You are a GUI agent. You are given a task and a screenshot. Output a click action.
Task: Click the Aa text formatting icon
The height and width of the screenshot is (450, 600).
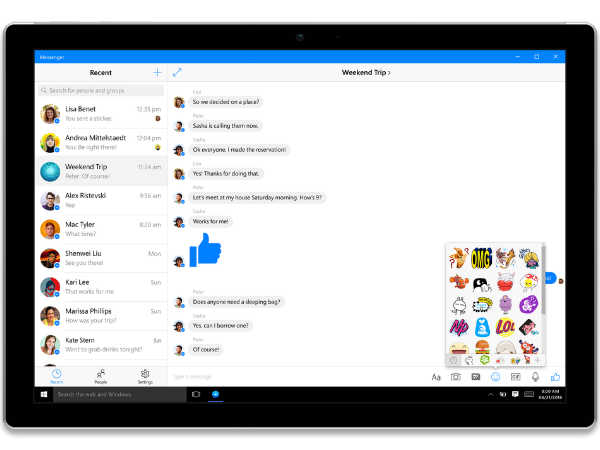pos(436,377)
